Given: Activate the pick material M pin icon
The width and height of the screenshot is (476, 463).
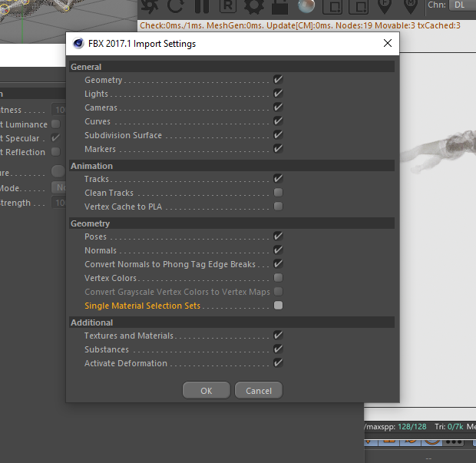Looking at the screenshot, I should (x=411, y=7).
